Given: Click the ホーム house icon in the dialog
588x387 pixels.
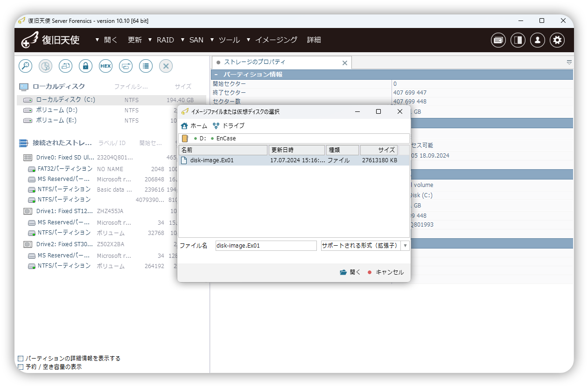Looking at the screenshot, I should 184,126.
